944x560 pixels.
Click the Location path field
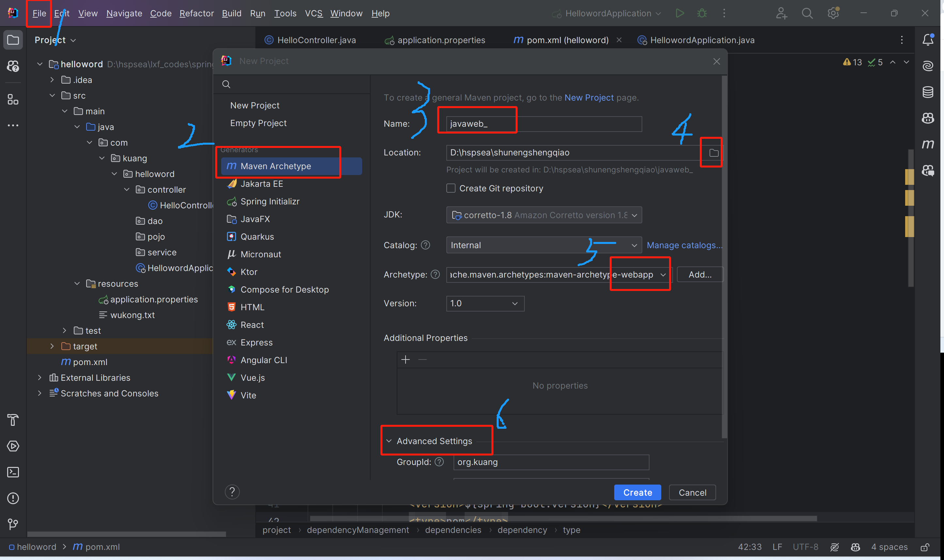point(573,153)
